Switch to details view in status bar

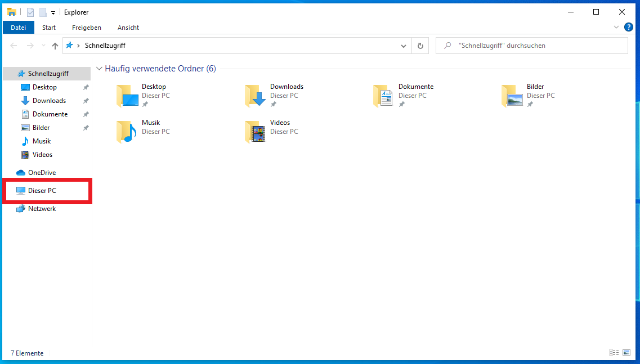point(614,353)
